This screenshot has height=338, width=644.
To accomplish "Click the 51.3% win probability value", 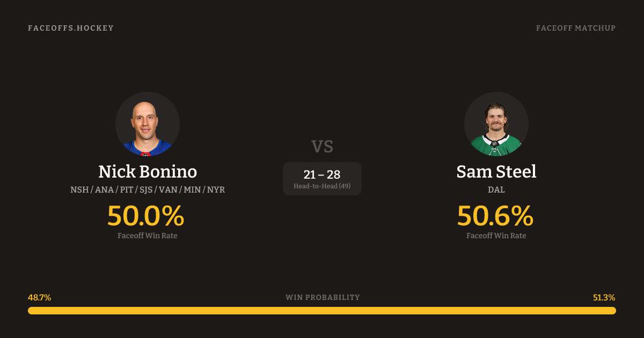I will point(604,297).
